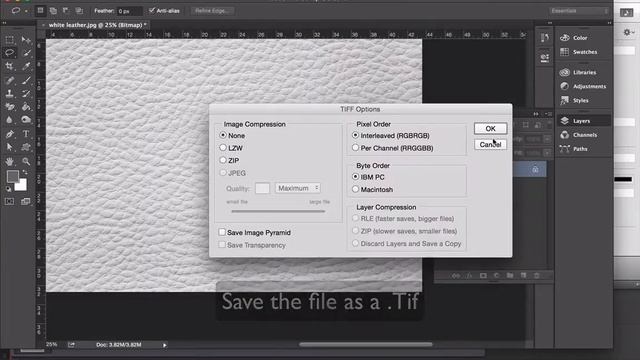640x360 pixels.
Task: Open the Adjustments panel
Action: tap(583, 86)
